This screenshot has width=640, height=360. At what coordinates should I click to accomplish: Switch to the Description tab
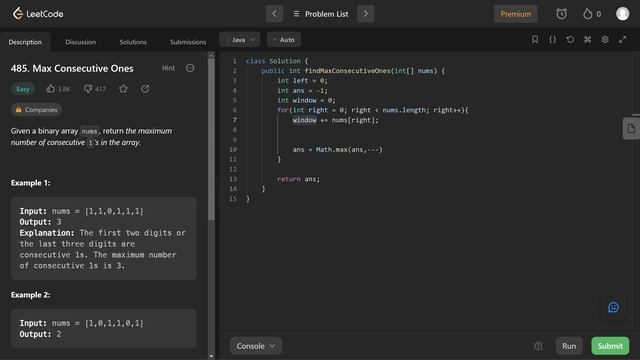(25, 42)
